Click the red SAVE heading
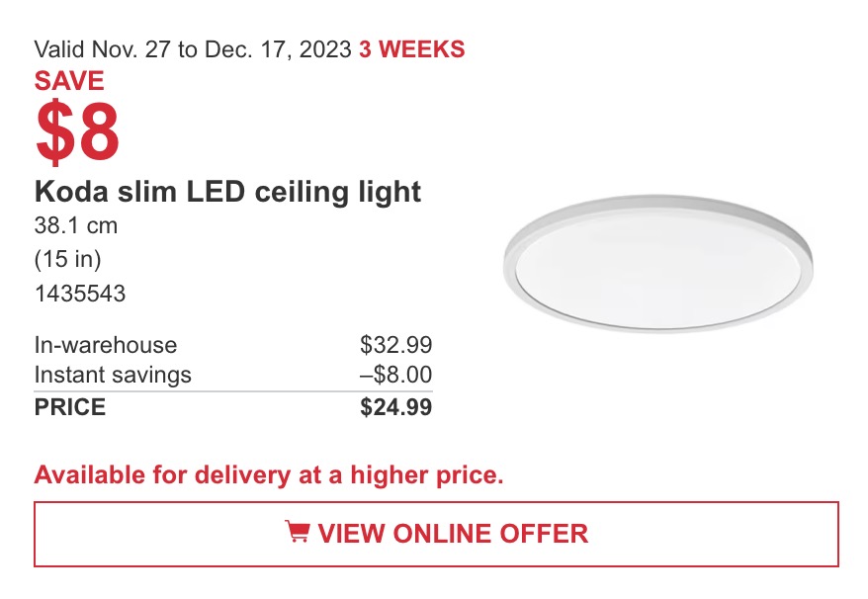The image size is (868, 599). [69, 81]
